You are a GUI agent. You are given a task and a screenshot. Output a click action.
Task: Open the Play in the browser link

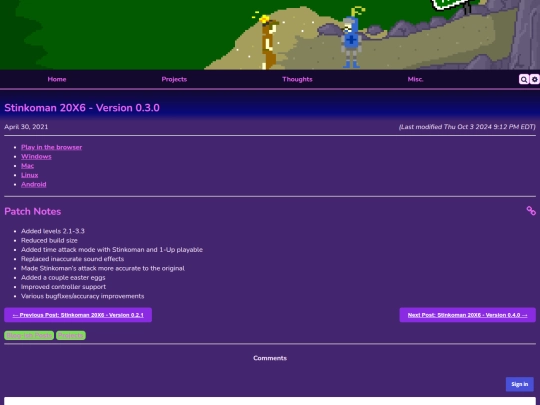click(x=51, y=147)
